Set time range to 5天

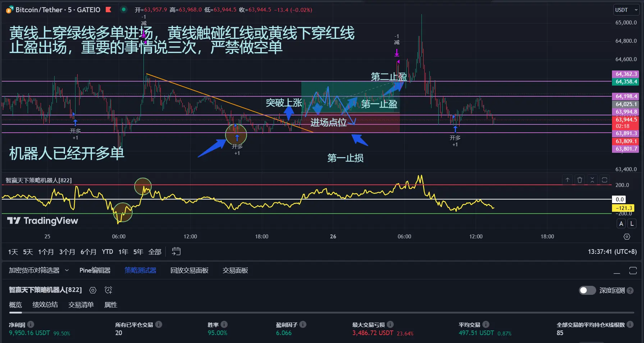pyautogui.click(x=28, y=252)
